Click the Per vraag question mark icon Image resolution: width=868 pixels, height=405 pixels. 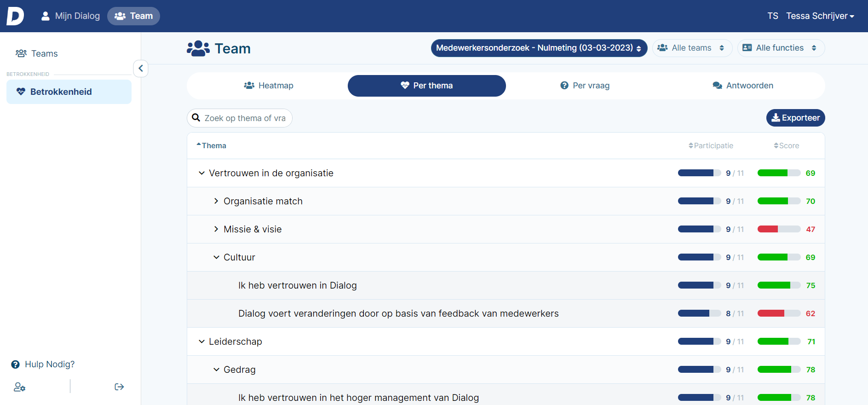coord(564,86)
